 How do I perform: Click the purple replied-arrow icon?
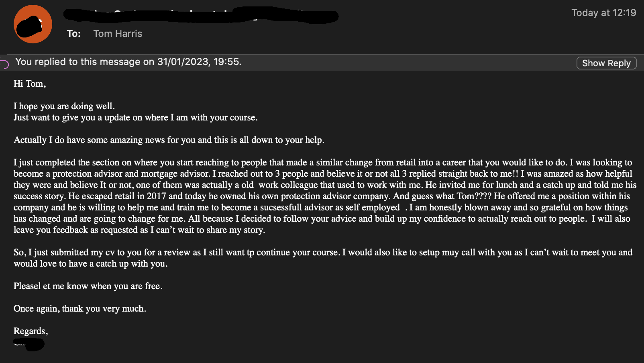[4, 63]
